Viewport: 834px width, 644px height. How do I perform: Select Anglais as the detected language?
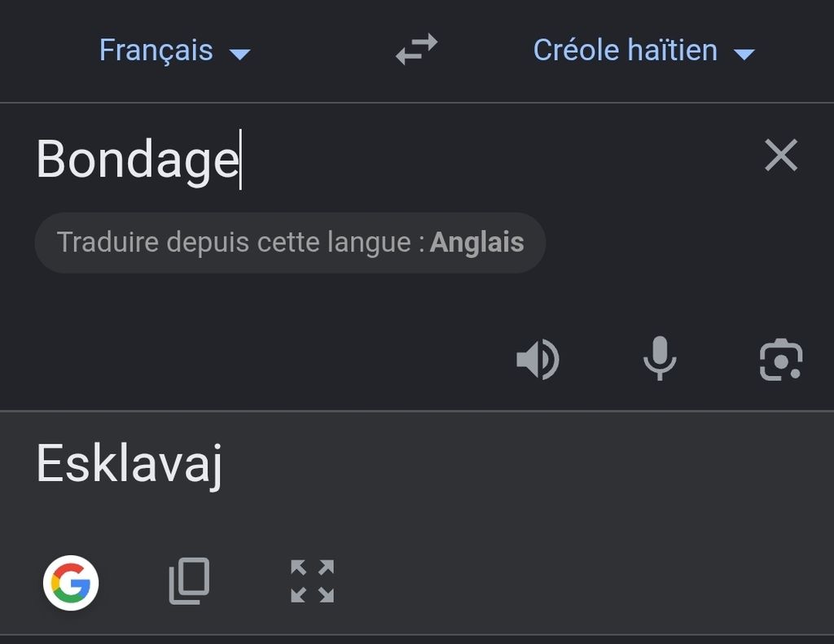pyautogui.click(x=476, y=243)
